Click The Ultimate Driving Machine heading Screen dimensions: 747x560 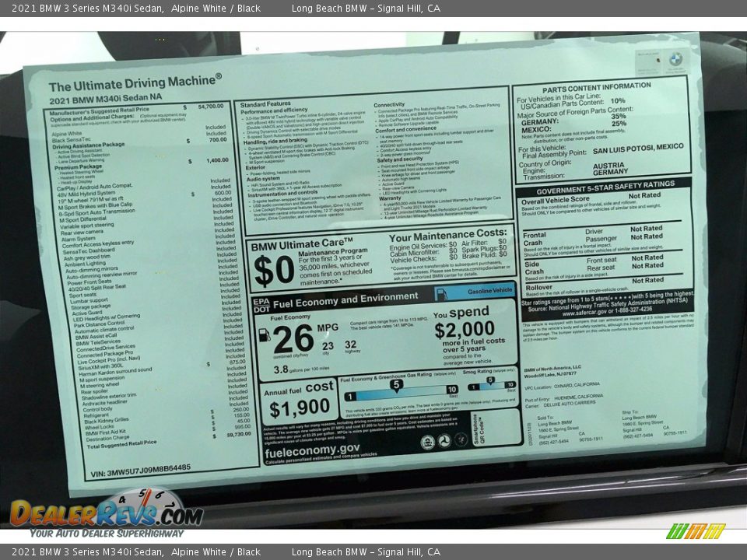[135, 83]
